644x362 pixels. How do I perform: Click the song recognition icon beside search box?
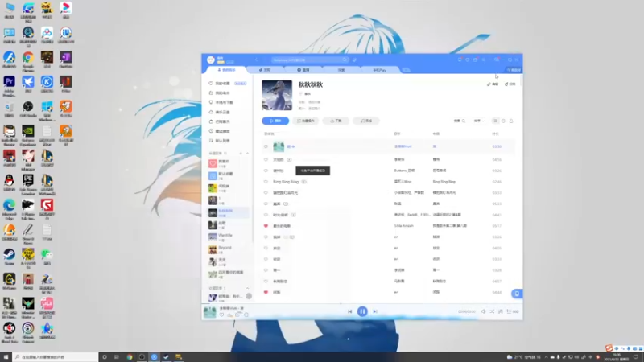pos(354,60)
